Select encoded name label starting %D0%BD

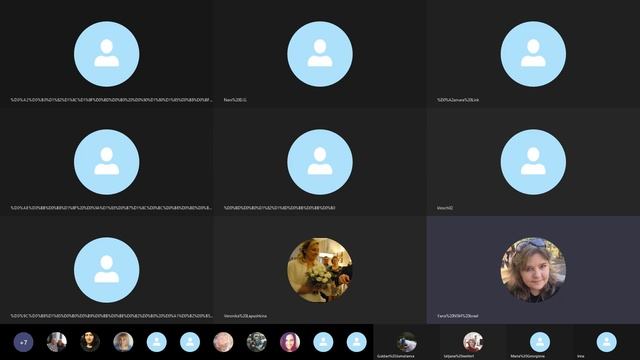click(x=280, y=208)
